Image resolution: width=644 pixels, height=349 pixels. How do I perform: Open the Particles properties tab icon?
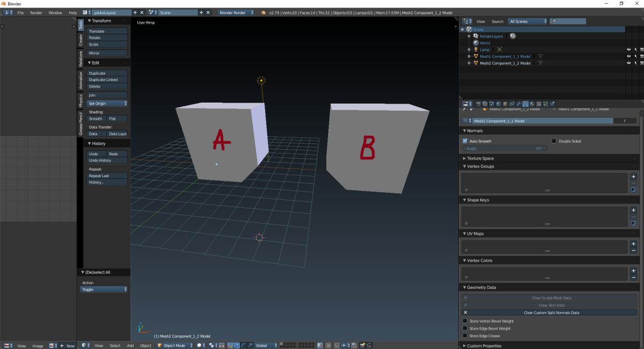(x=545, y=104)
